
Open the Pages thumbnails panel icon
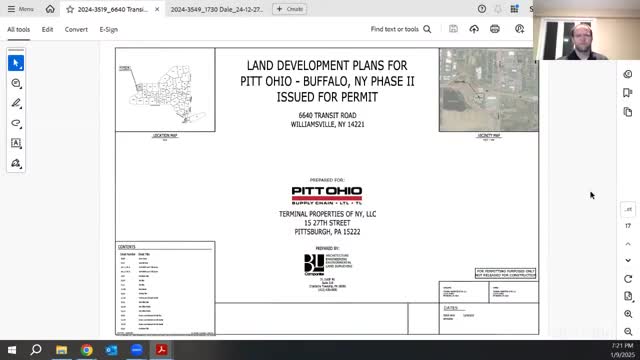pyautogui.click(x=628, y=112)
